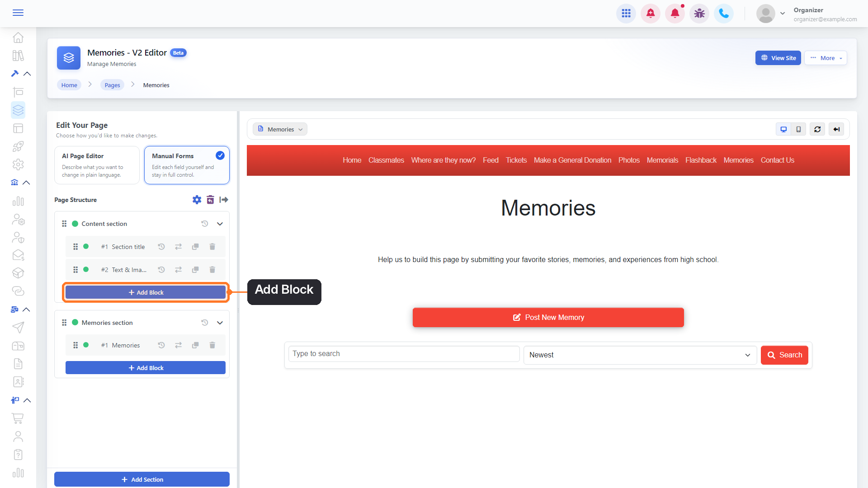Collapse the preview panel with arrow icon
868x488 pixels.
pos(836,129)
